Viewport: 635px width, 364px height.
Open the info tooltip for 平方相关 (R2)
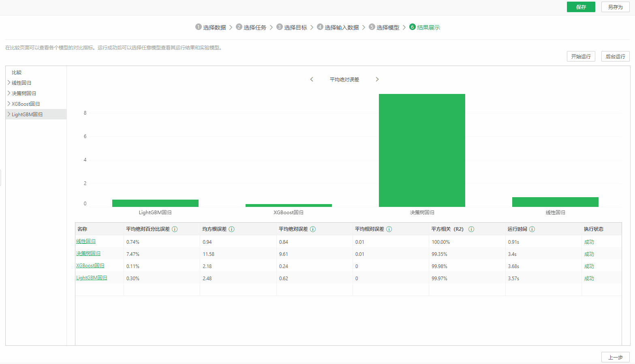pyautogui.click(x=471, y=229)
